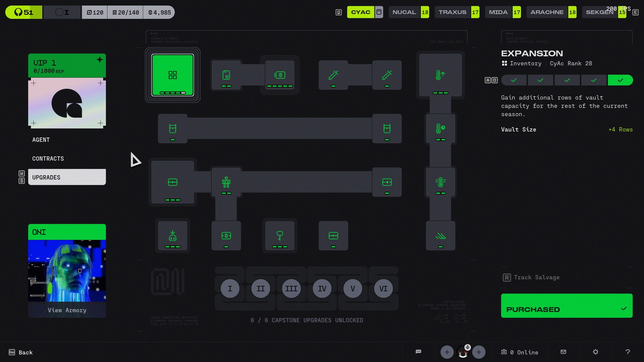Viewport: 644px width, 362px height.
Task: Click the View Armory button
Action: 67,310
